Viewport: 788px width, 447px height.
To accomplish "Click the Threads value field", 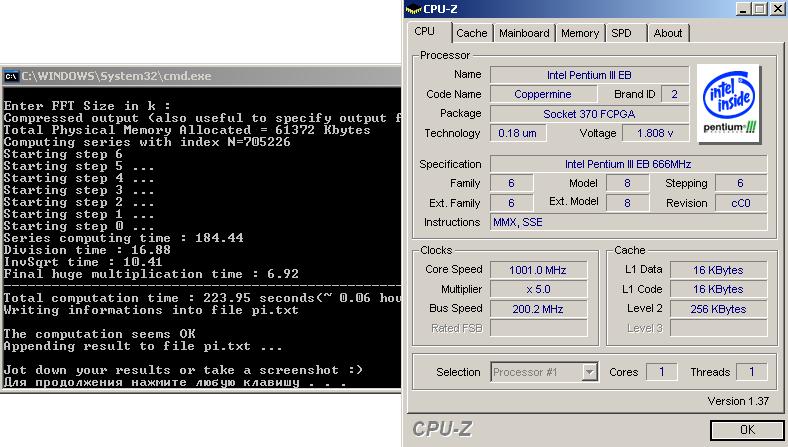I will (x=751, y=372).
